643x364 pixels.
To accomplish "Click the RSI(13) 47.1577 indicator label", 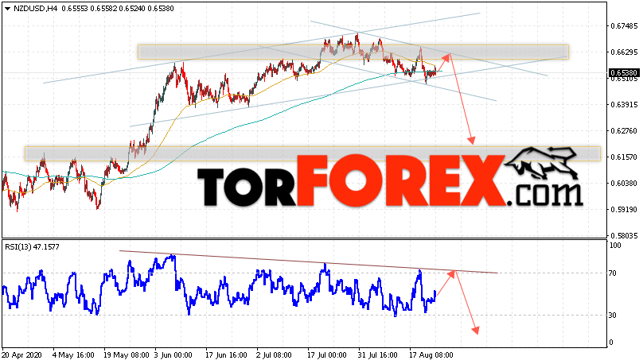I will pyautogui.click(x=32, y=247).
